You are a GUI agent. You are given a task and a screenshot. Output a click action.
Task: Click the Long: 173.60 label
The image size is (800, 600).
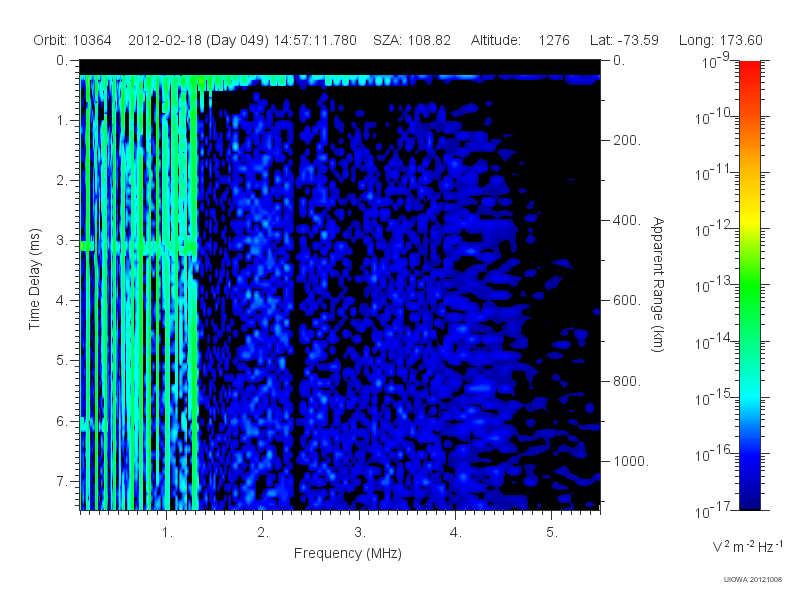(720, 40)
